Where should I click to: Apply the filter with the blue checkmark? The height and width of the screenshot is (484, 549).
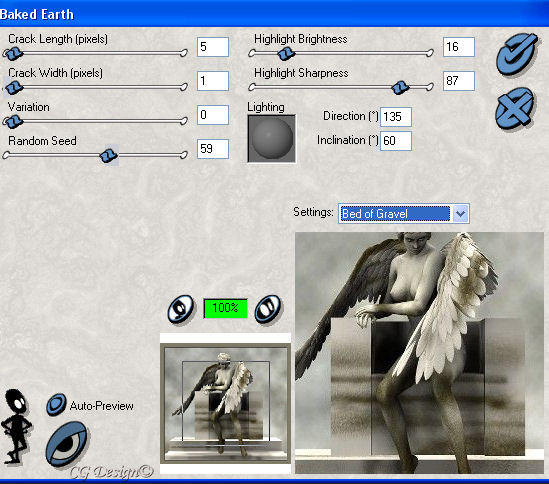click(x=517, y=54)
